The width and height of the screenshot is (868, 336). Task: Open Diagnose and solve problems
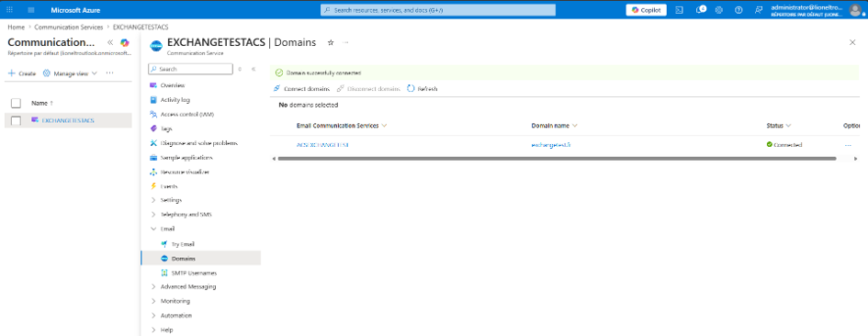tap(198, 143)
